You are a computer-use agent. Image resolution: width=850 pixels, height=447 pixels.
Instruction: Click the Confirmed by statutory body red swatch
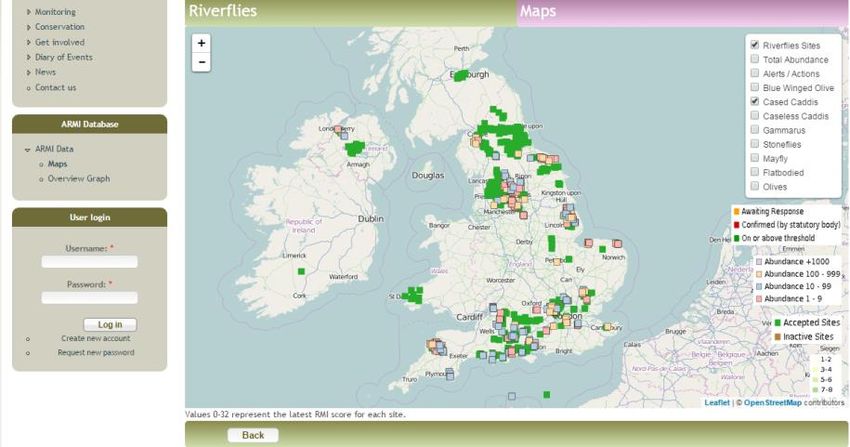click(x=736, y=225)
